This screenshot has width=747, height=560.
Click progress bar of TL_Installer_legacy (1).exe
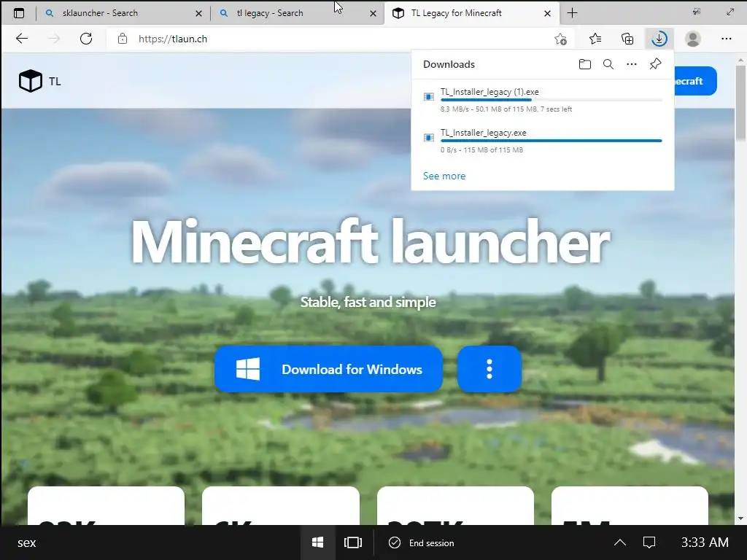point(551,100)
